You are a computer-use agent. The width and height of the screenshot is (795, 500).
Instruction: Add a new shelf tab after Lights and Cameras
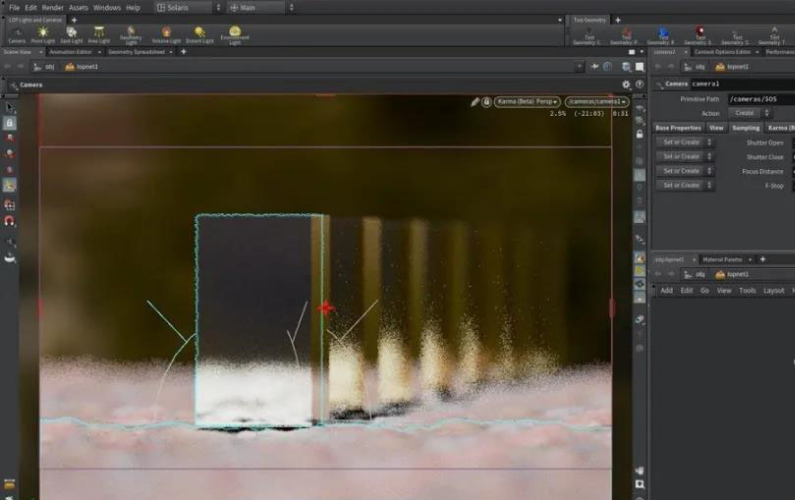click(74, 20)
